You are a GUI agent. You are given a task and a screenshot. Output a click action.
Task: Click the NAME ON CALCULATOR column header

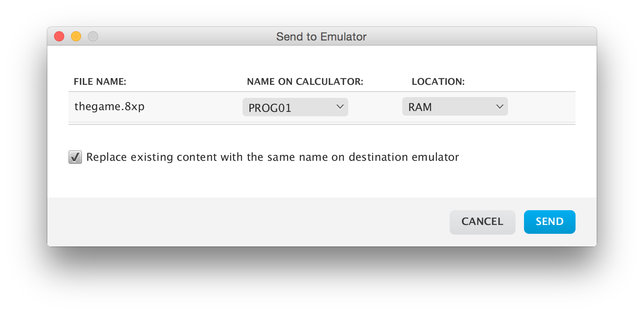click(305, 82)
